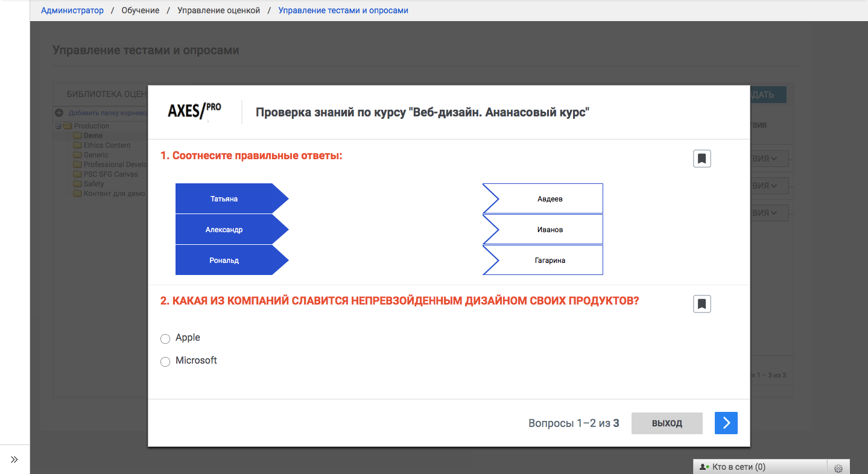Viewport: 868px width, 474px height.
Task: Choose the Microsoft radio option
Action: (x=165, y=362)
